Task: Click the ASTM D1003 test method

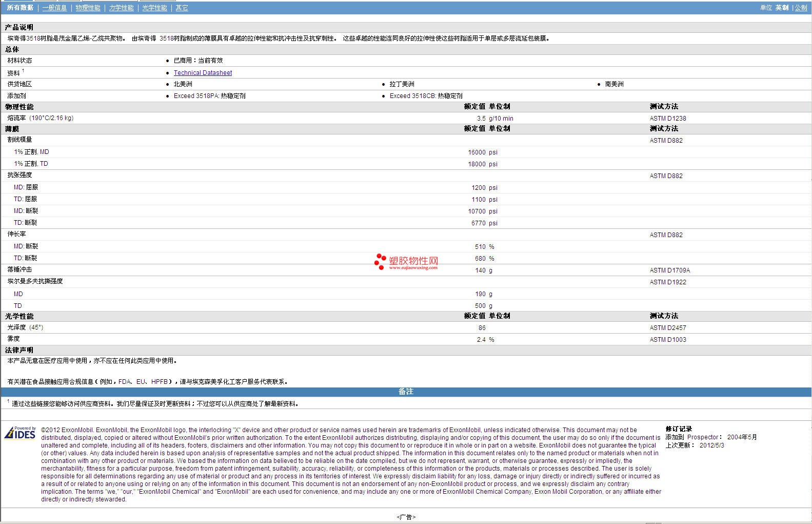Action: click(x=668, y=340)
